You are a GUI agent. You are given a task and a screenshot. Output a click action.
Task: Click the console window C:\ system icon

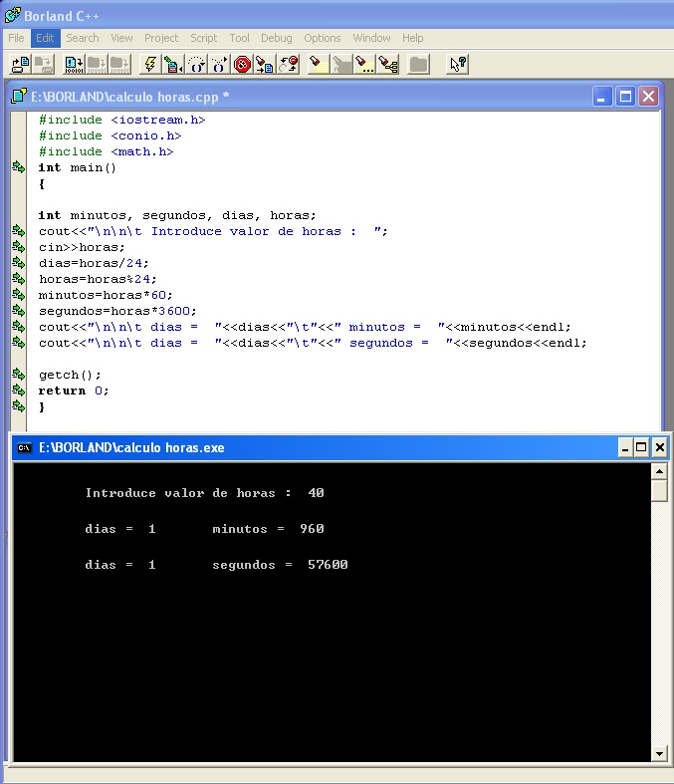24,447
